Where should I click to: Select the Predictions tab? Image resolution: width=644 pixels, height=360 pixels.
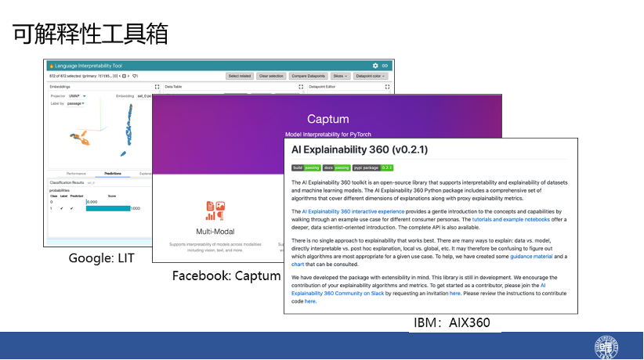click(113, 173)
